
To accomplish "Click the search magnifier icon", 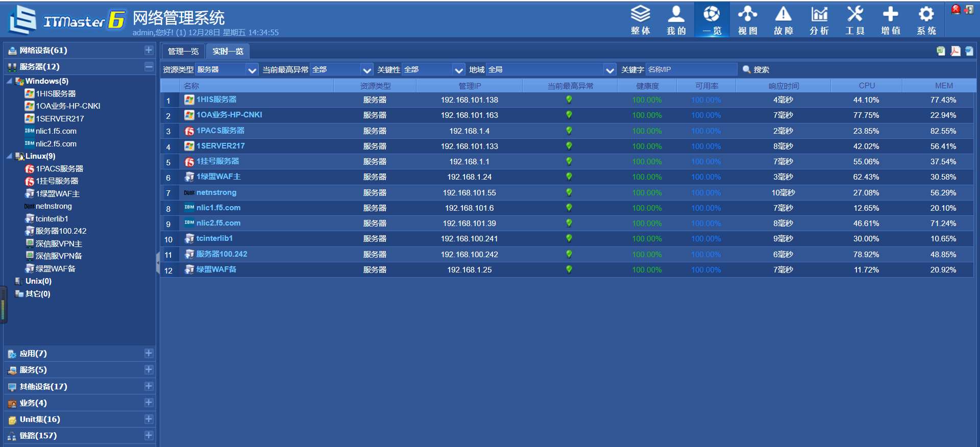I will (746, 69).
